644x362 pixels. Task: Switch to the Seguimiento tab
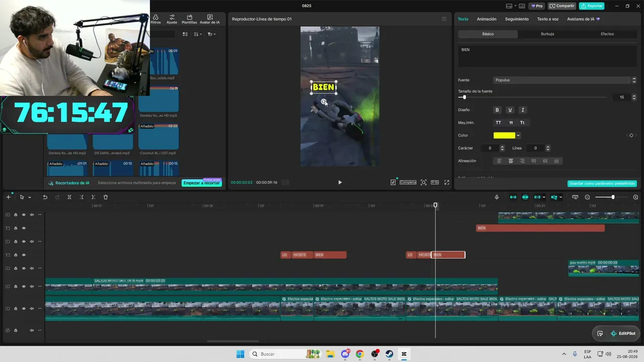point(517,19)
